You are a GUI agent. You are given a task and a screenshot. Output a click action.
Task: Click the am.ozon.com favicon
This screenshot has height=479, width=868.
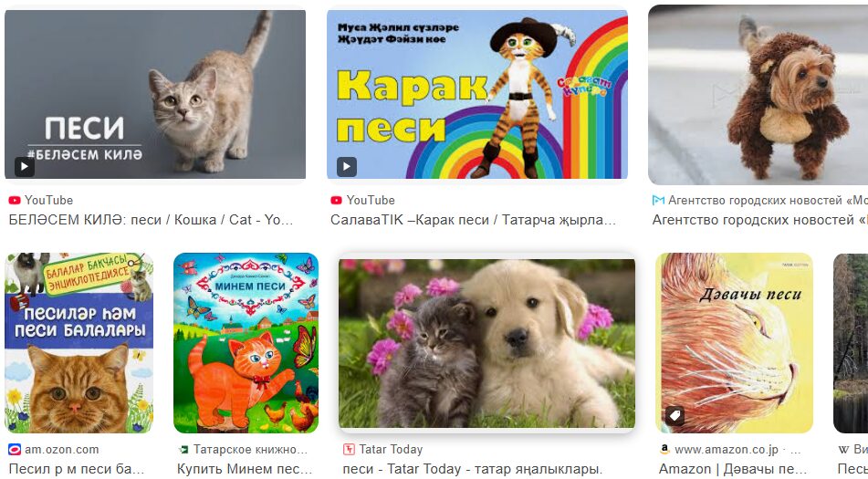[x=15, y=449]
